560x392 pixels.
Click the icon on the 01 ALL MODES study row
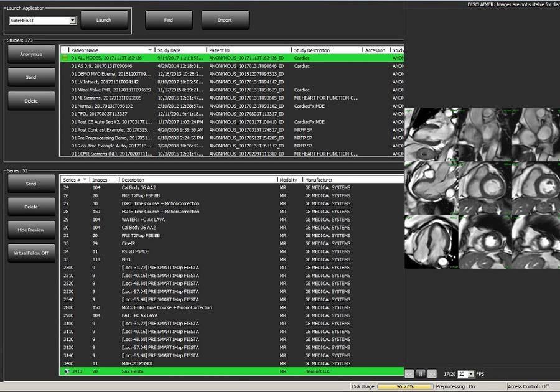[65, 58]
